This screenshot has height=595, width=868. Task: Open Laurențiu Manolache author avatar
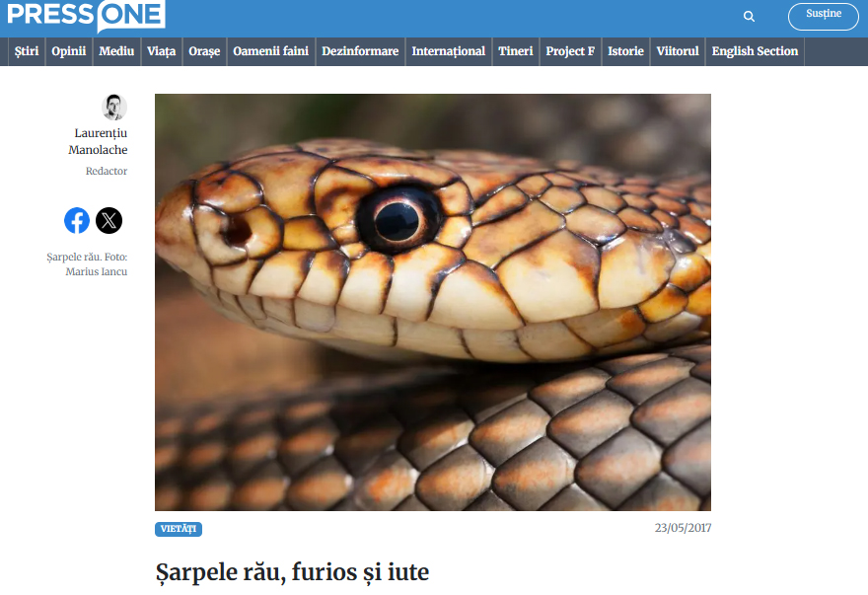pos(114,107)
